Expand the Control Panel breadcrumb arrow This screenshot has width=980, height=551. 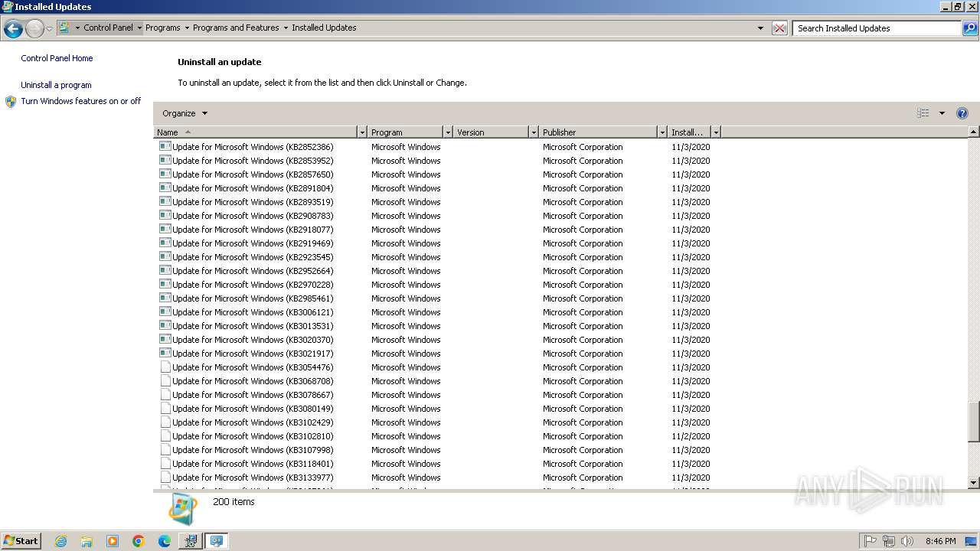point(139,28)
